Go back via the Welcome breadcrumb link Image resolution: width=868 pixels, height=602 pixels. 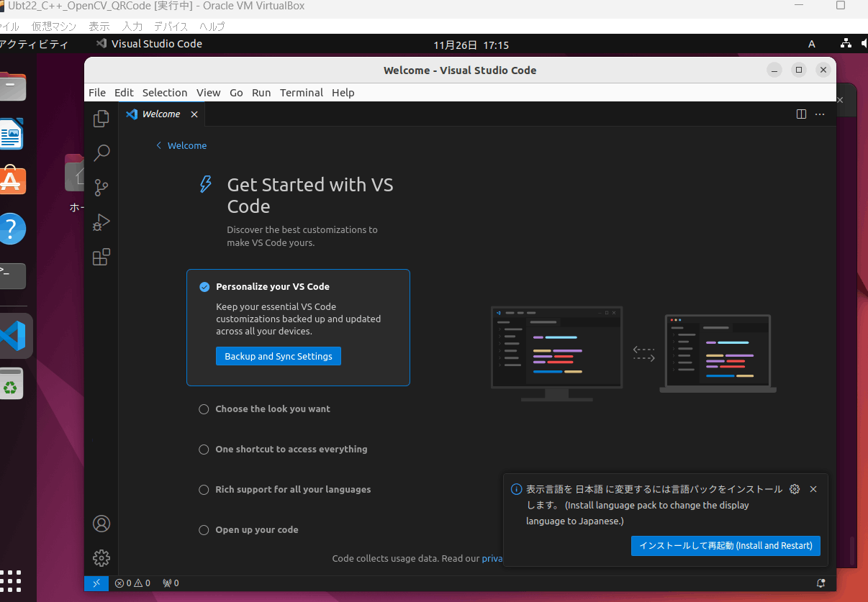pyautogui.click(x=181, y=145)
